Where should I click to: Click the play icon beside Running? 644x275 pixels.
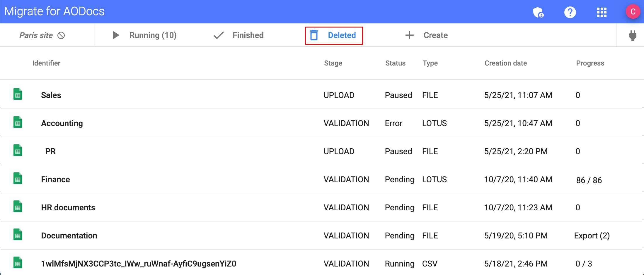(x=116, y=35)
